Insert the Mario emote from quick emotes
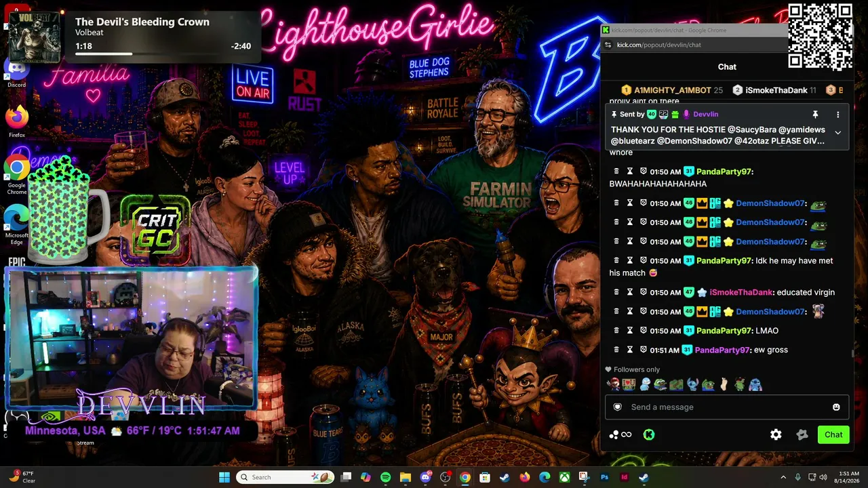Image resolution: width=868 pixels, height=488 pixels. click(613, 385)
